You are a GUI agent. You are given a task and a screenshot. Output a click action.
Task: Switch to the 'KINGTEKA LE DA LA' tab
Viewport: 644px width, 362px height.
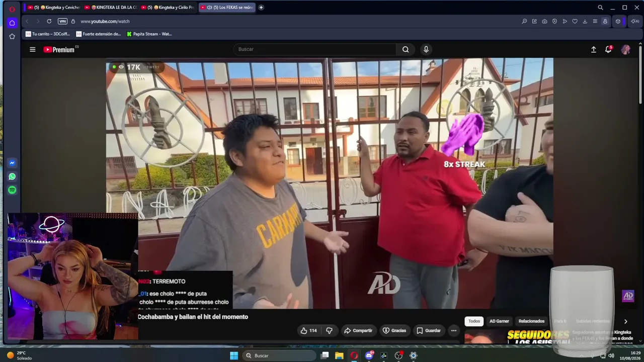point(111,8)
